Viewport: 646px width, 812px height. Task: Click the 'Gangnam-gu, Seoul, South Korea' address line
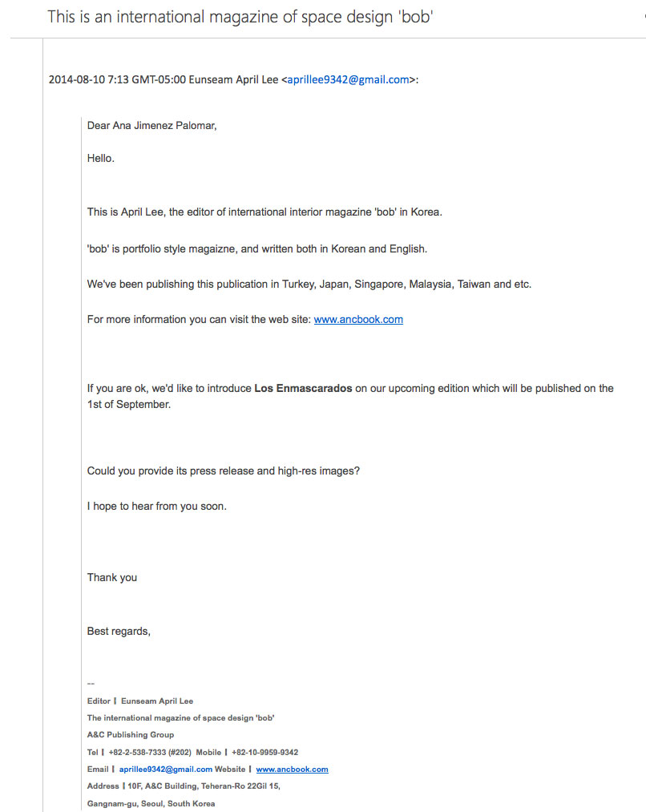point(151,803)
